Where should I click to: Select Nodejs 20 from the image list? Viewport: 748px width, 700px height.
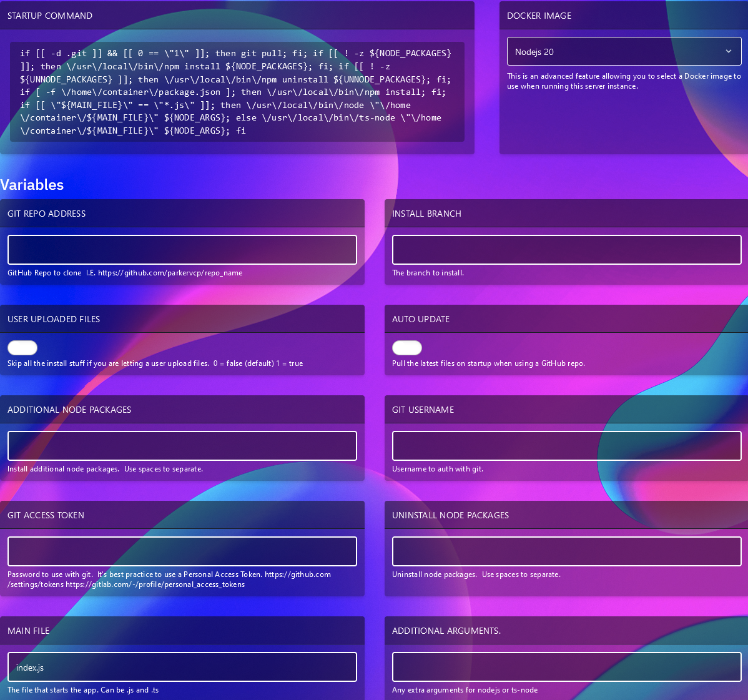pyautogui.click(x=624, y=51)
